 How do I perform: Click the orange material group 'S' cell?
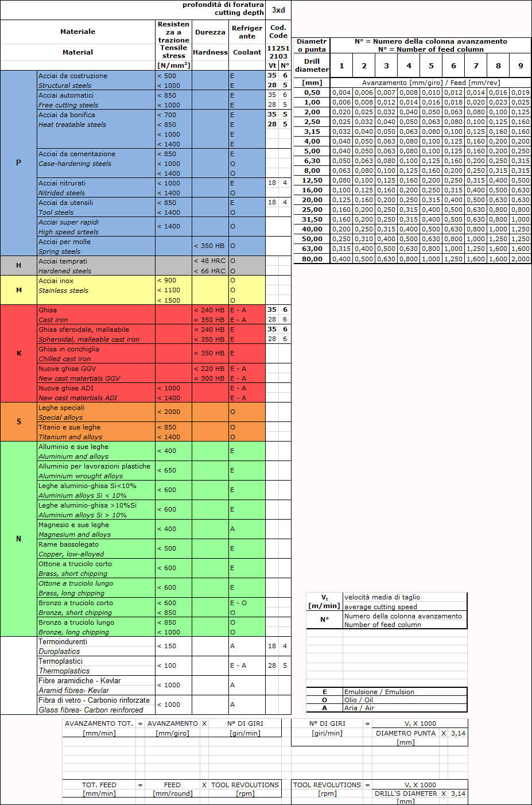(x=19, y=422)
